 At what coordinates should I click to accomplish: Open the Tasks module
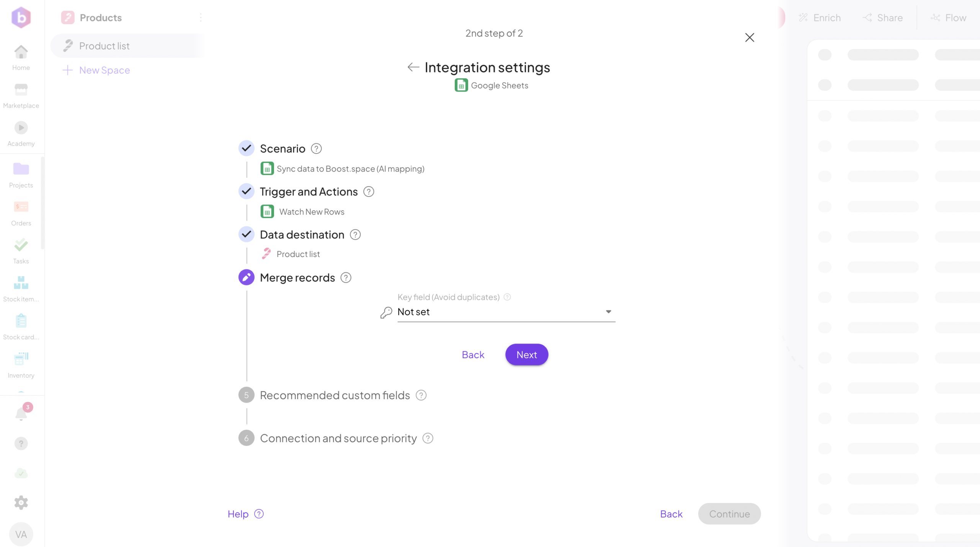point(21,246)
